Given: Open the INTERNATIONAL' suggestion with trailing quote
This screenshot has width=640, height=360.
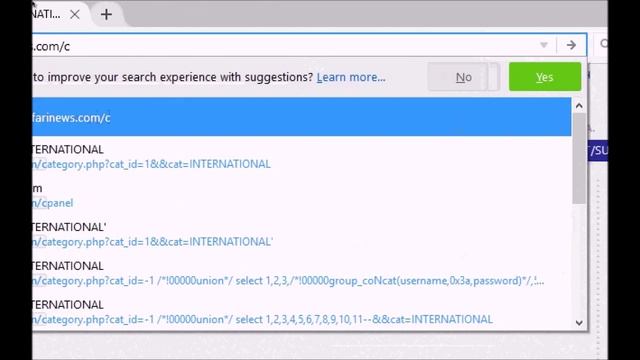Looking at the screenshot, I should coord(302,234).
